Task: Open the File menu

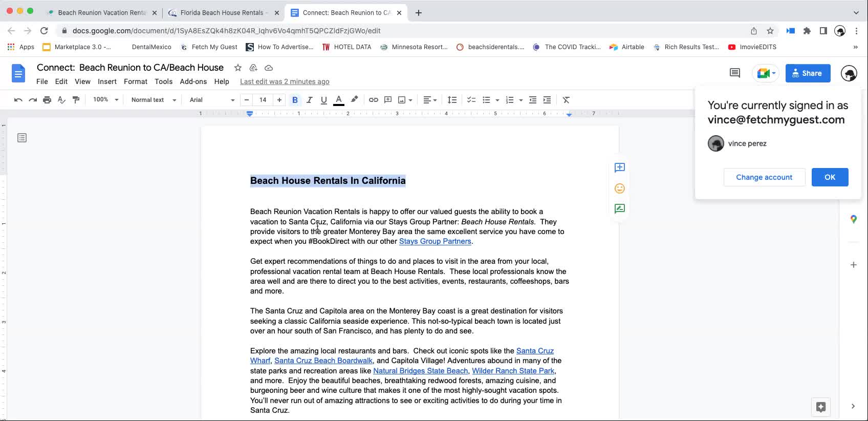Action: pos(42,81)
